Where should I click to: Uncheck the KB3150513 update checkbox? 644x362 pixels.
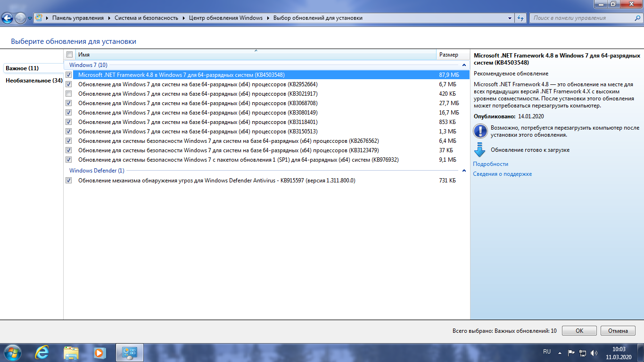point(69,131)
